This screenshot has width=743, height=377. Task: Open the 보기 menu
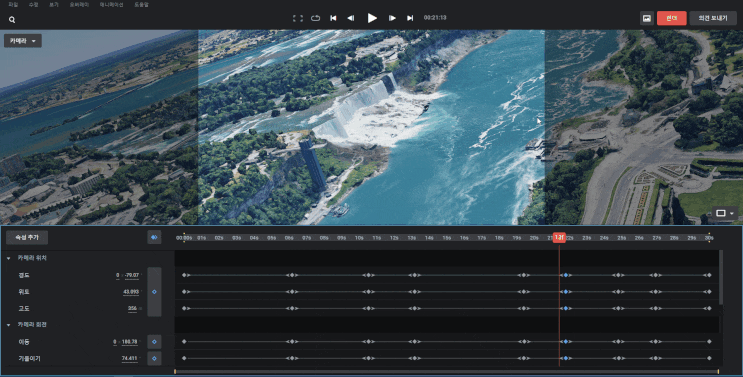click(54, 4)
